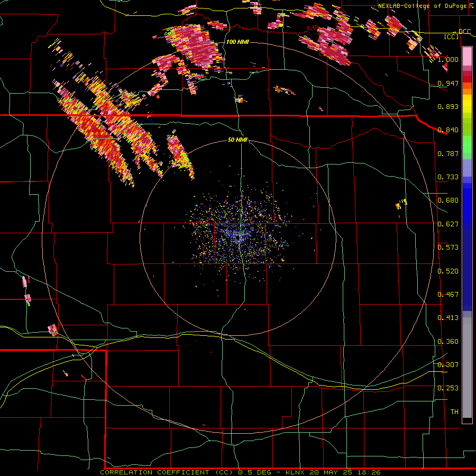Select the "0.413" color scale value

click(448, 318)
